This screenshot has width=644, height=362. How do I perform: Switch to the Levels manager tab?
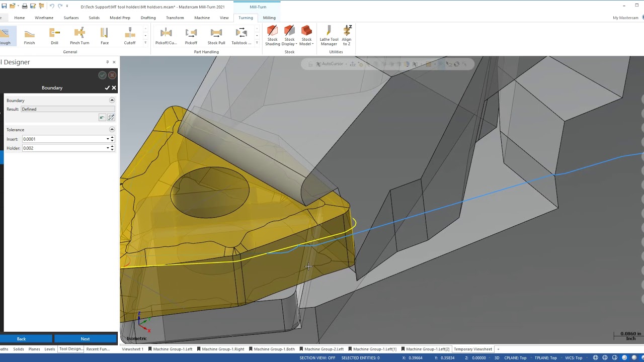[49, 349]
